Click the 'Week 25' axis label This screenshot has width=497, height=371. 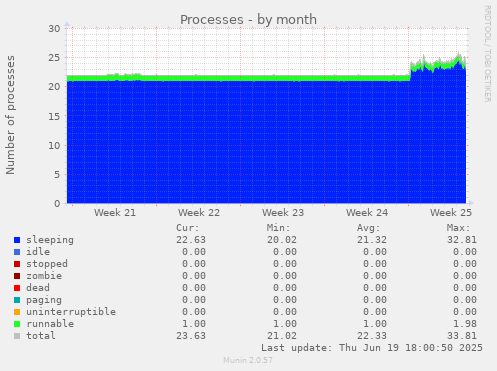click(451, 213)
